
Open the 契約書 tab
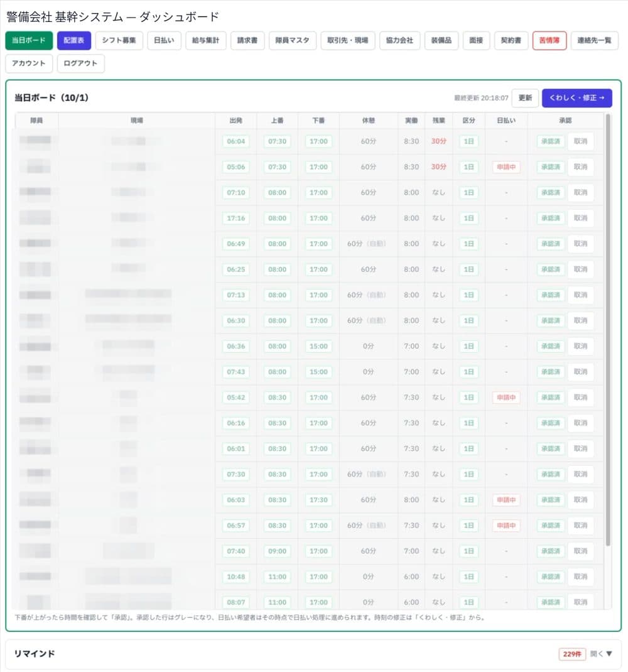pos(511,41)
